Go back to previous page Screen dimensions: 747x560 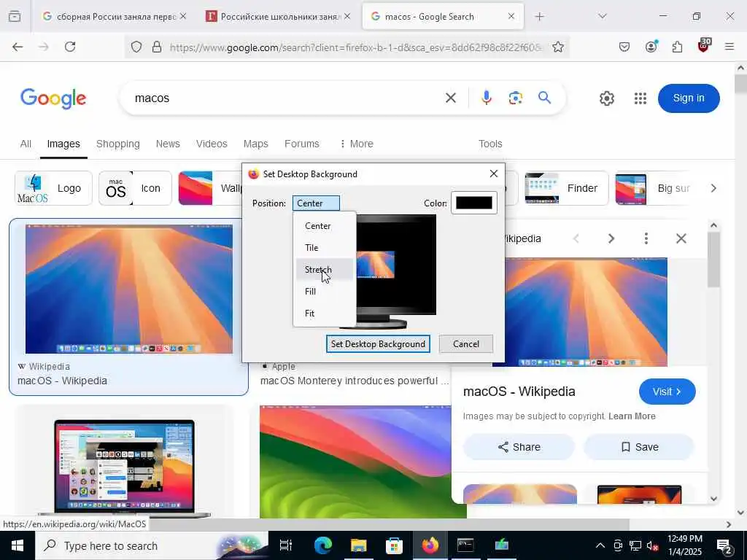pyautogui.click(x=18, y=47)
